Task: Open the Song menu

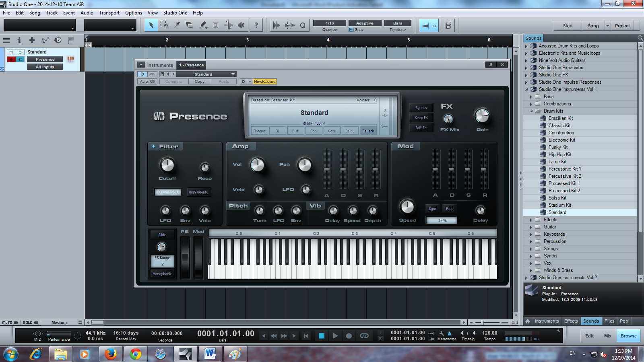Action: pos(35,13)
